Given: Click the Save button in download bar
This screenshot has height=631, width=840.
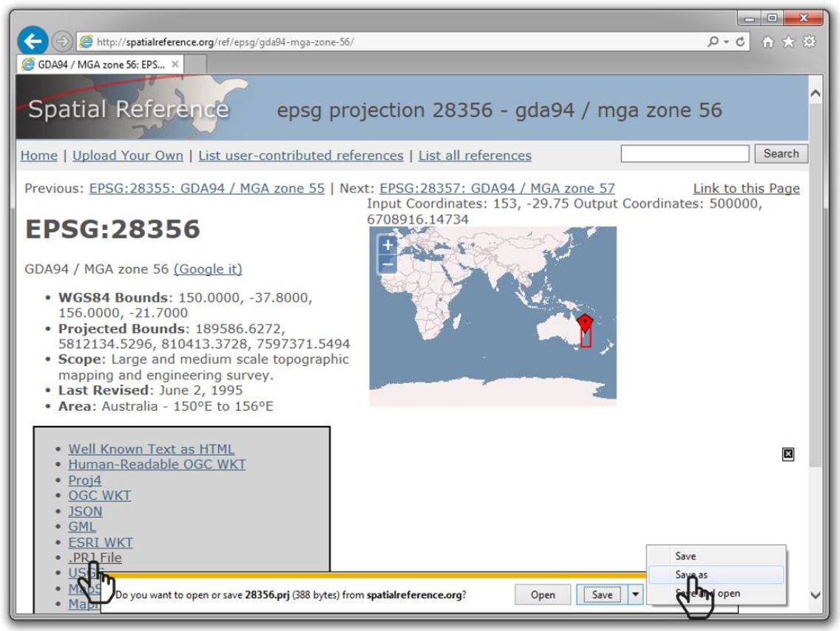Looking at the screenshot, I should [x=602, y=595].
